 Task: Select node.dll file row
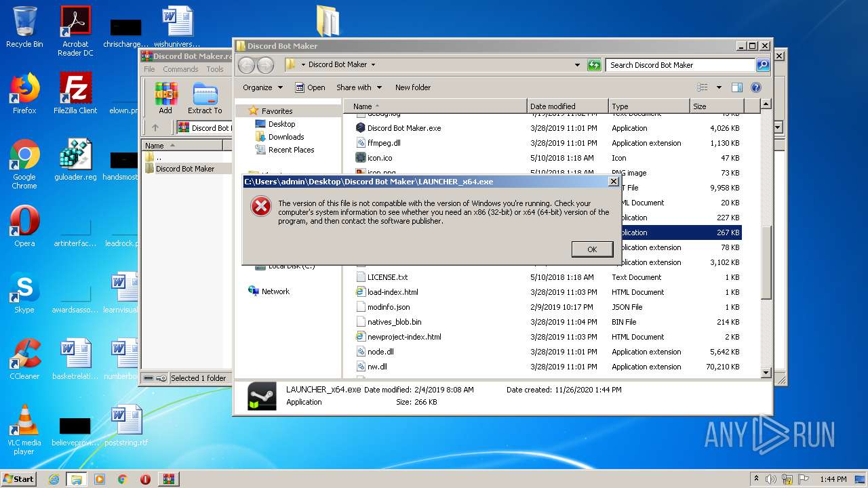pos(548,352)
